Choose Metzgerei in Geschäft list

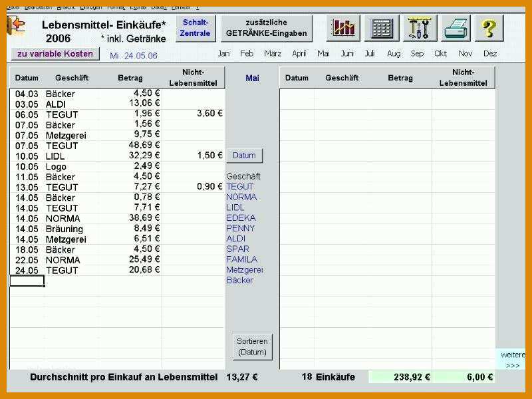coord(244,270)
